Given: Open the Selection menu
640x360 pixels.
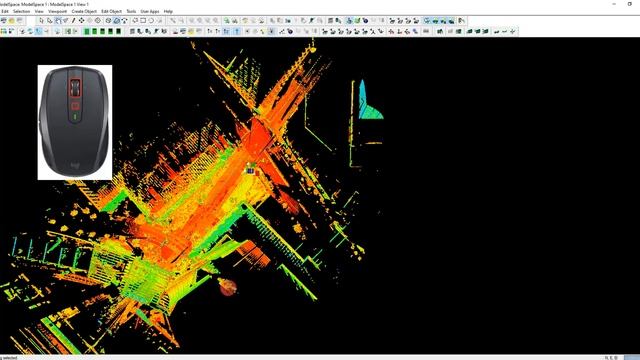Looking at the screenshot, I should (x=22, y=11).
